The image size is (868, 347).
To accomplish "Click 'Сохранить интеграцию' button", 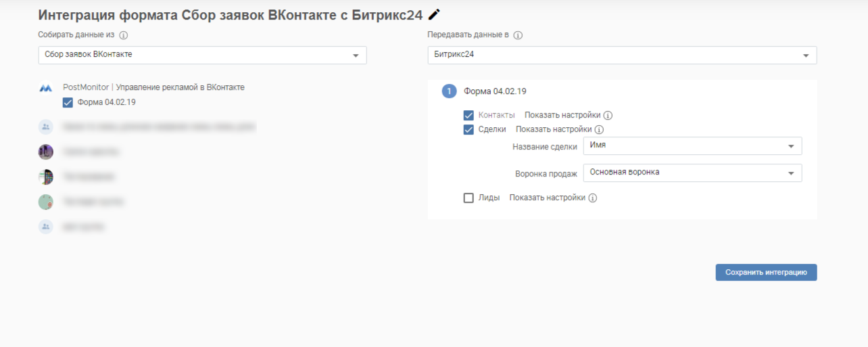I will click(766, 273).
